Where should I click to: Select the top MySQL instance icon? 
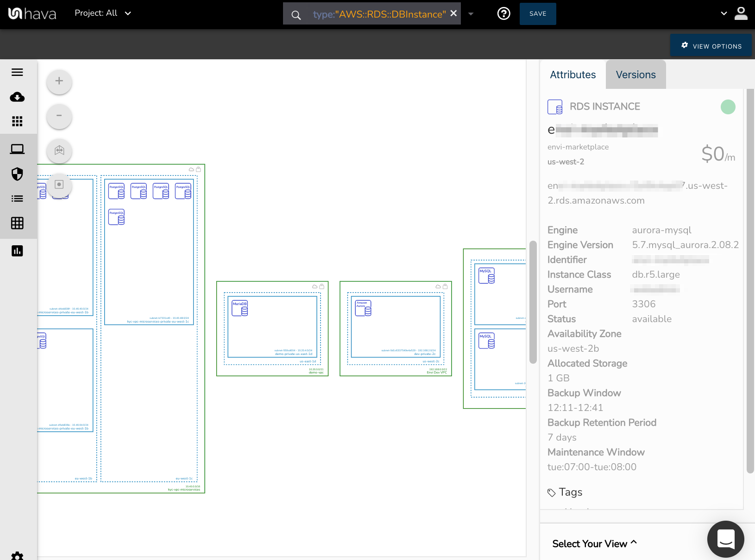tap(486, 276)
